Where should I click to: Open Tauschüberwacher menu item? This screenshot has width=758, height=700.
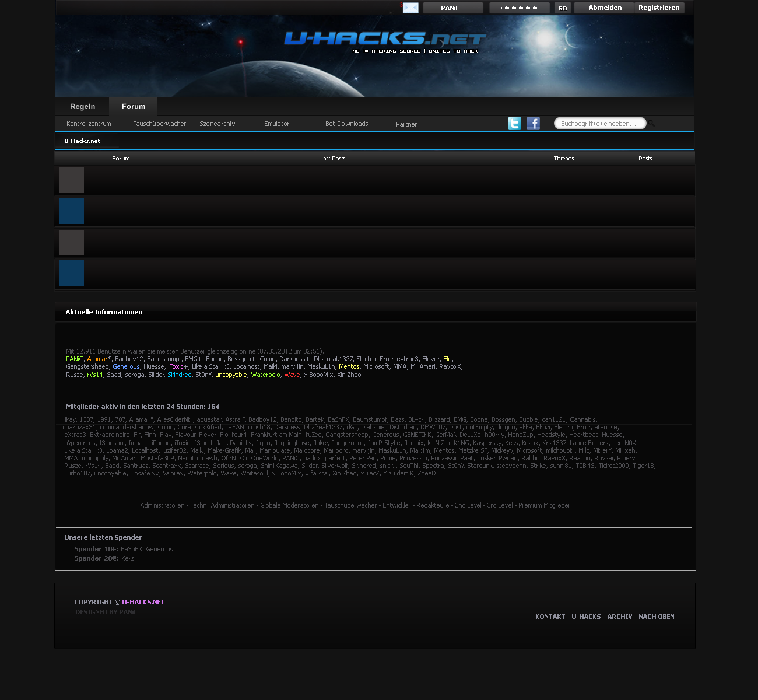160,124
